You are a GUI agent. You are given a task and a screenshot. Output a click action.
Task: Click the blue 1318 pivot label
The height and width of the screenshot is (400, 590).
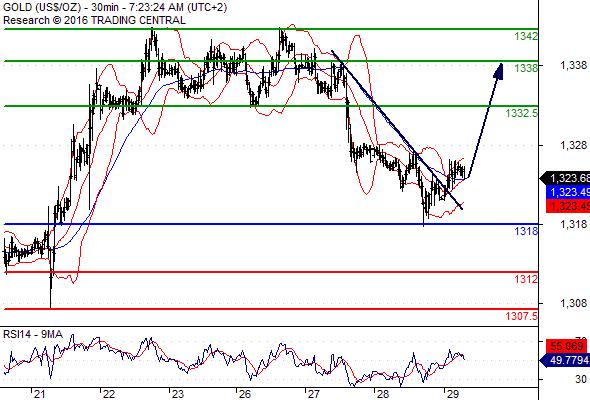(x=526, y=231)
